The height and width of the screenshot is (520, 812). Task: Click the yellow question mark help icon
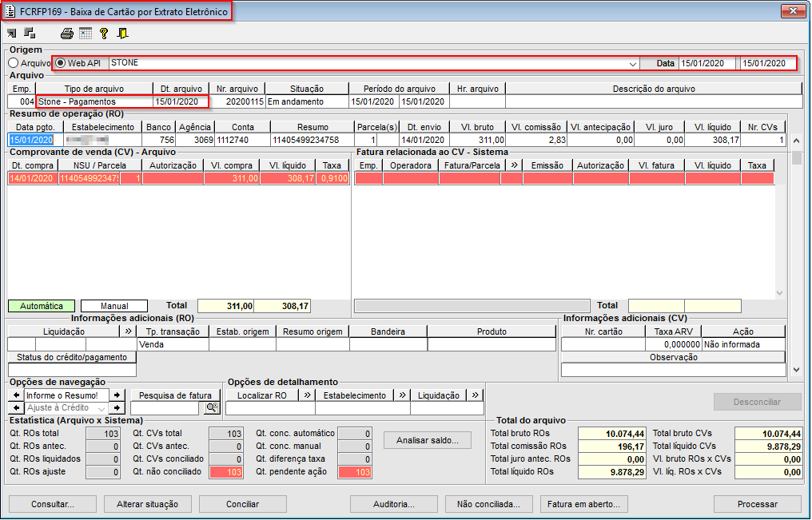(104, 34)
